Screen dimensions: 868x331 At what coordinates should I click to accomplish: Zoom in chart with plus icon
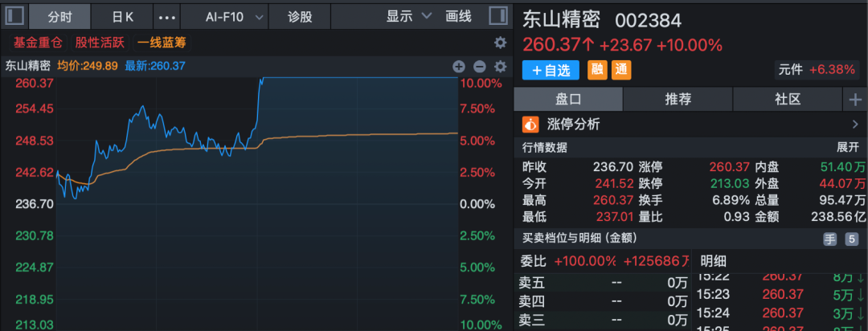pos(459,67)
